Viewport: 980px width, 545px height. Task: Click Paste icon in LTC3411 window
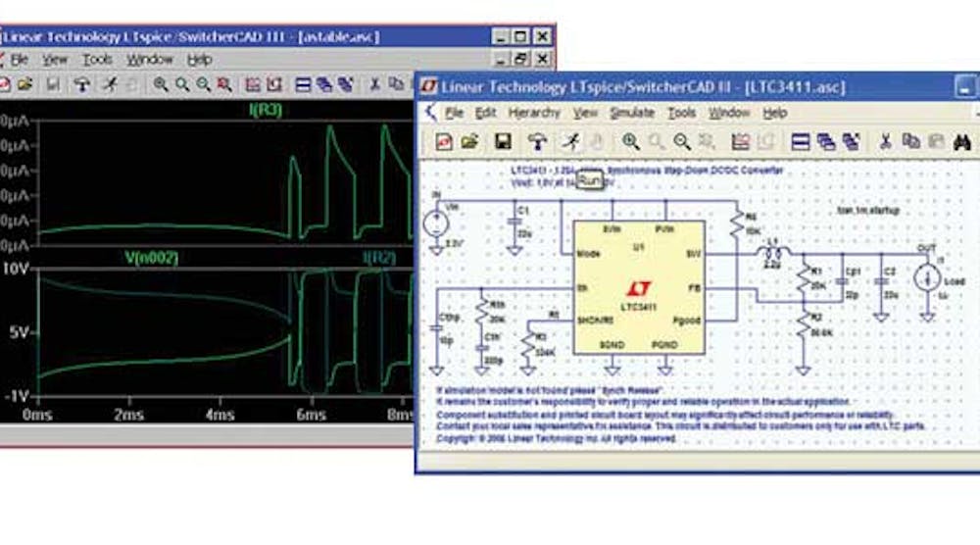936,142
